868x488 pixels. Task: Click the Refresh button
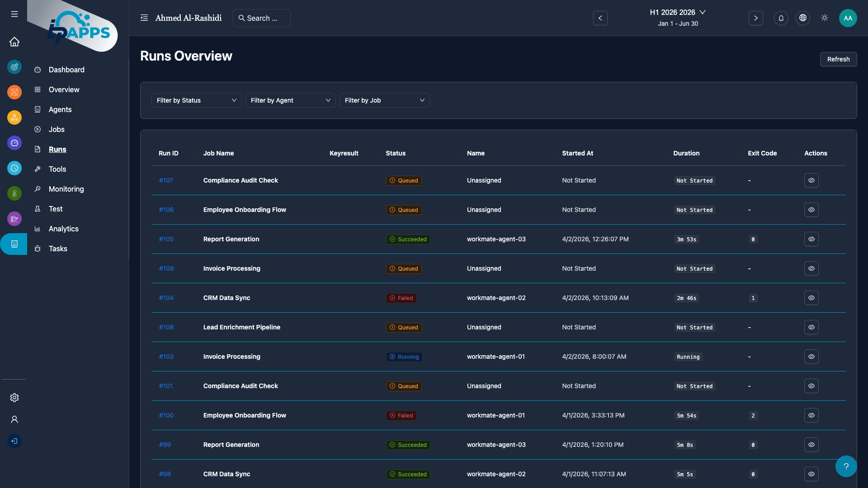coord(838,59)
